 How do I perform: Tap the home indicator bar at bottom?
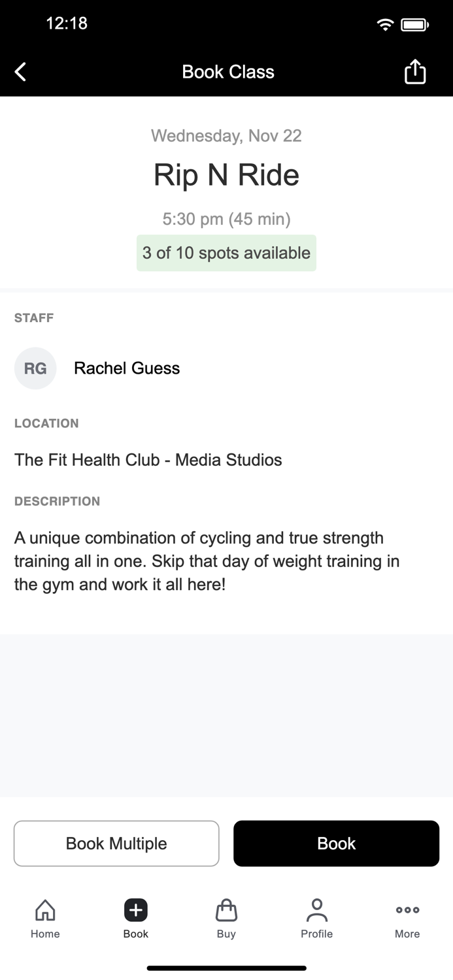coord(226,968)
